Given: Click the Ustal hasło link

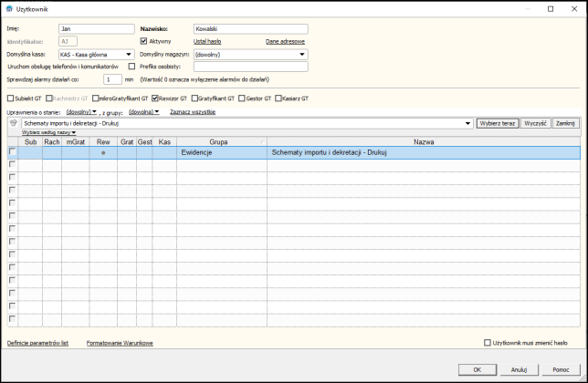Looking at the screenshot, I should click(x=207, y=41).
